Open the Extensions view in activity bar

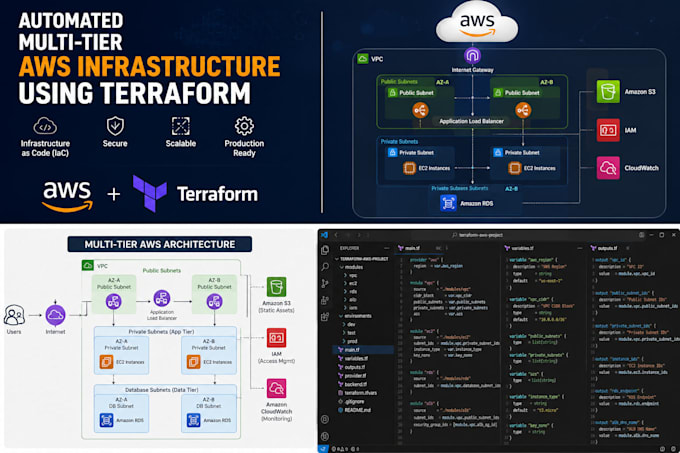(x=325, y=317)
